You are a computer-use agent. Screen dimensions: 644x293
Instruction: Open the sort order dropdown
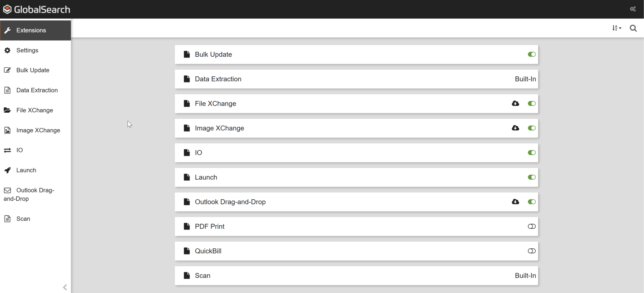[617, 28]
